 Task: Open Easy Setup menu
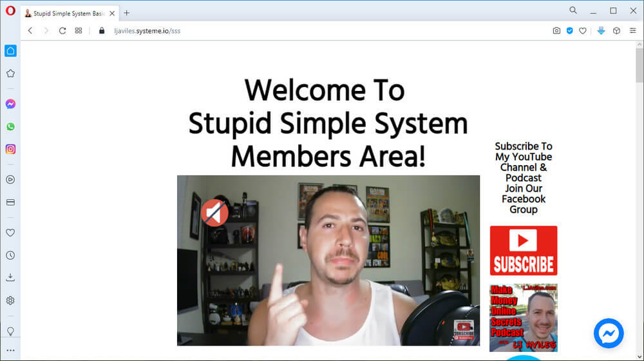click(633, 31)
